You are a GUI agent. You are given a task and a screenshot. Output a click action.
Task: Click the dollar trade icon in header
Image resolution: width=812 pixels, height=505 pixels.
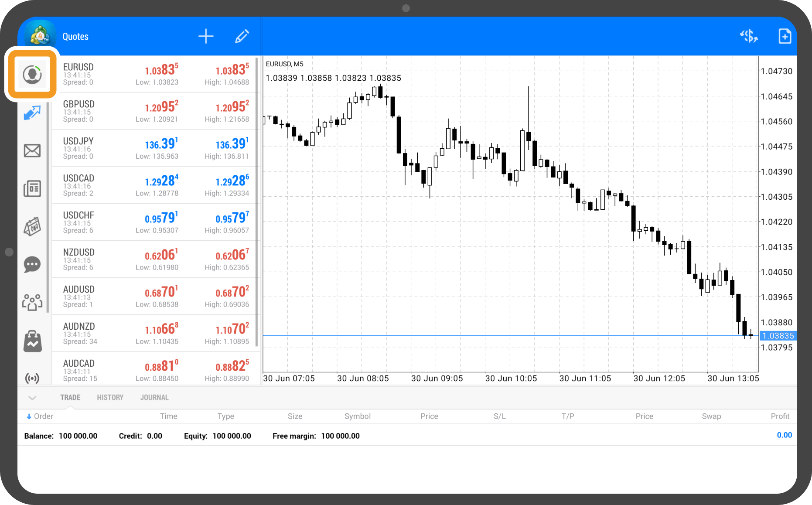point(749,36)
